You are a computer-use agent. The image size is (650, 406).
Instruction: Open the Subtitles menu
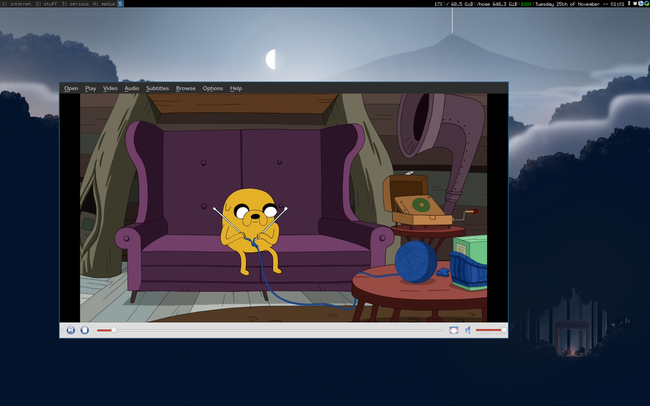click(x=158, y=88)
